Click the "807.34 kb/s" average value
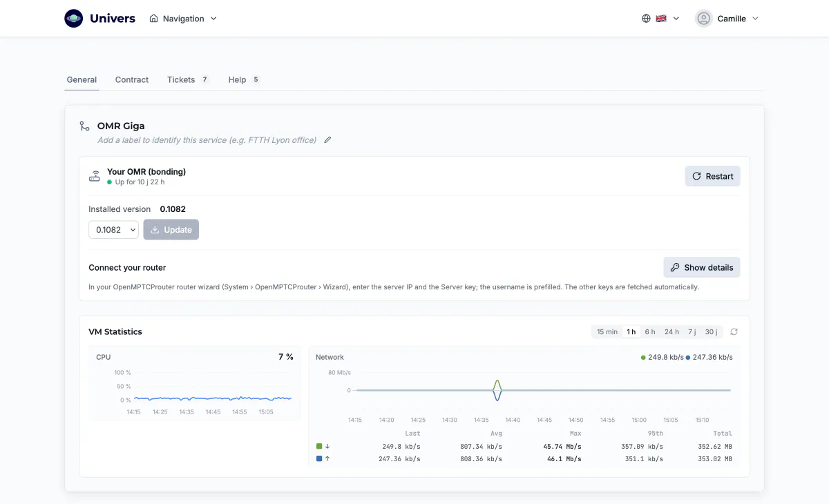This screenshot has width=829, height=504. (481, 447)
